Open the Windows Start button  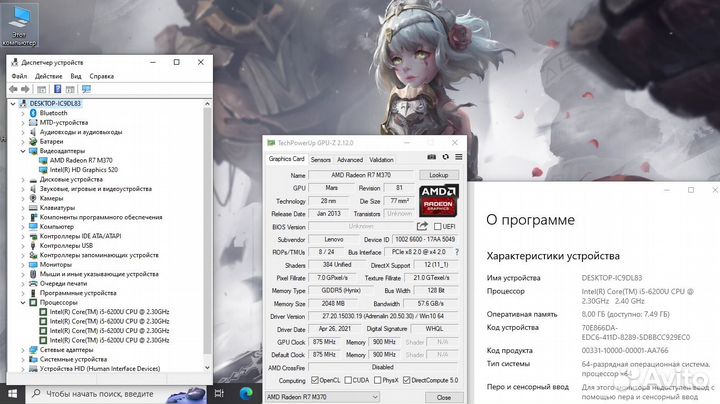12,394
